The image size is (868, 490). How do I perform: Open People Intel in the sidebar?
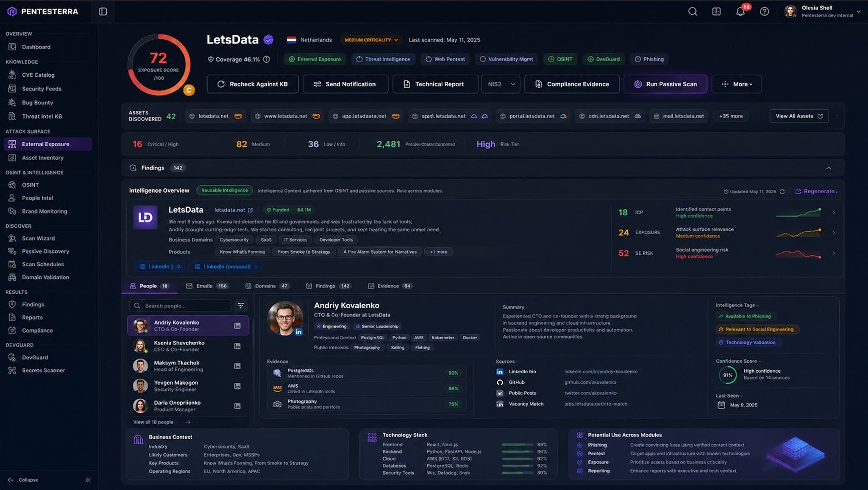[x=37, y=198]
